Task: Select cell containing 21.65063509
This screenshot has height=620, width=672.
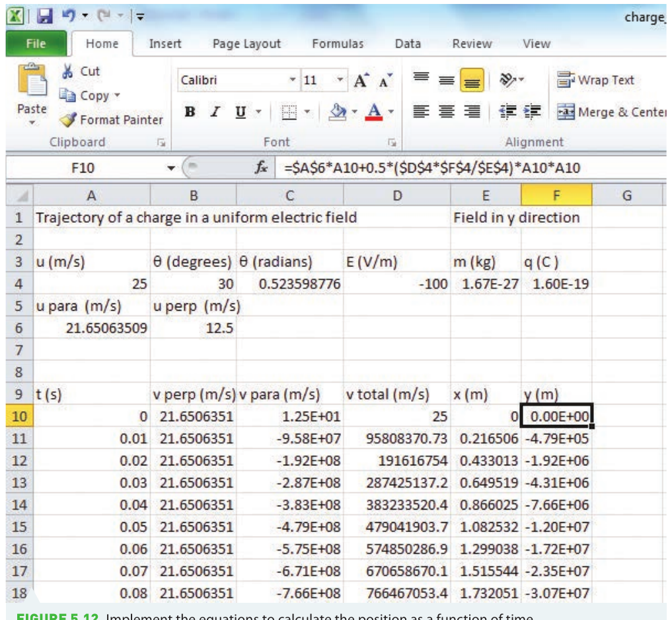Action: [x=92, y=328]
